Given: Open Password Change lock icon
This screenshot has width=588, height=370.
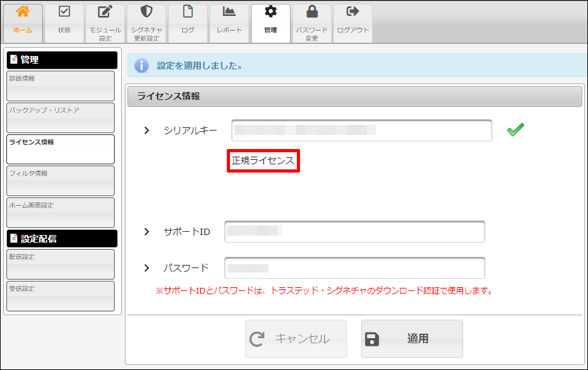Looking at the screenshot, I should click(312, 11).
